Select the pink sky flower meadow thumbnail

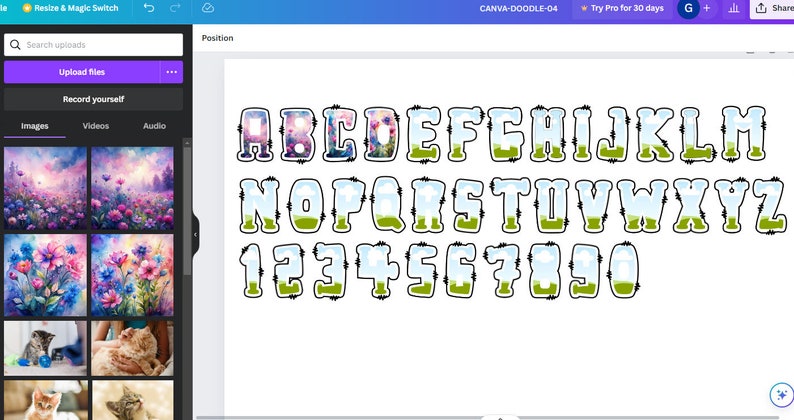(x=46, y=188)
